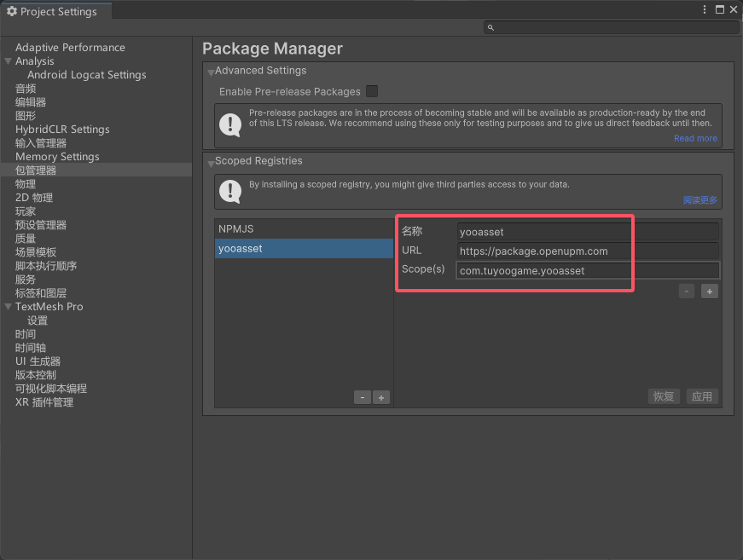This screenshot has width=743, height=560.
Task: Click the Read more link
Action: click(695, 138)
